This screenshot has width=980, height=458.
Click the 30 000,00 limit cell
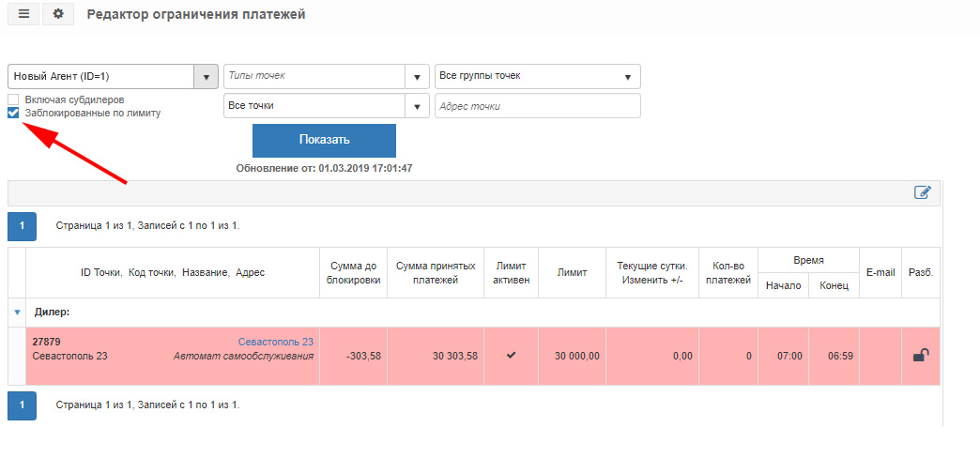click(x=572, y=356)
